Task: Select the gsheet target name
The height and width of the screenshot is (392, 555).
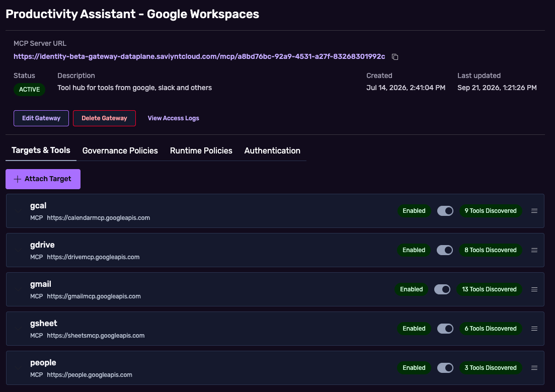Action: click(44, 324)
